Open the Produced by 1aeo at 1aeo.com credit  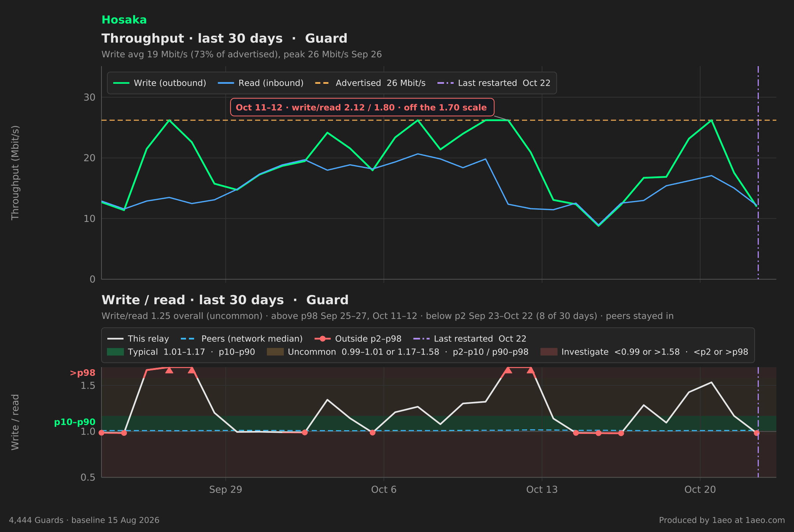click(722, 520)
